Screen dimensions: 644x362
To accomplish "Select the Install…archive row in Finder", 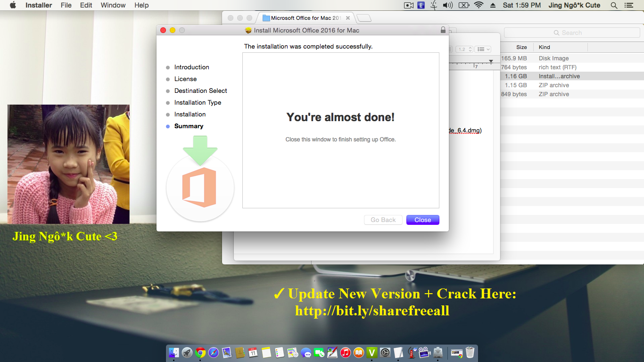I will coord(571,76).
